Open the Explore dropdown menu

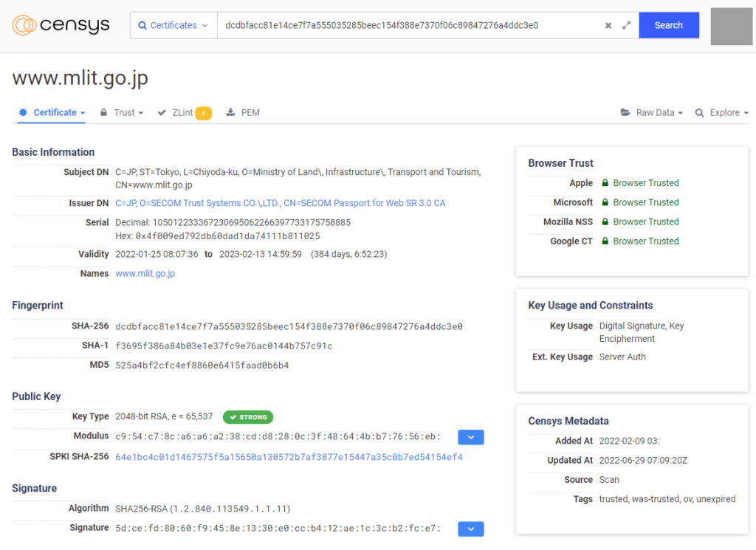722,112
